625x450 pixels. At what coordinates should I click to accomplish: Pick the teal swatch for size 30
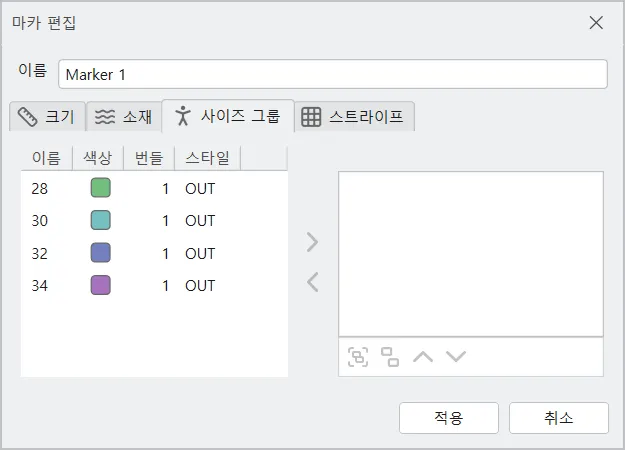(100, 220)
